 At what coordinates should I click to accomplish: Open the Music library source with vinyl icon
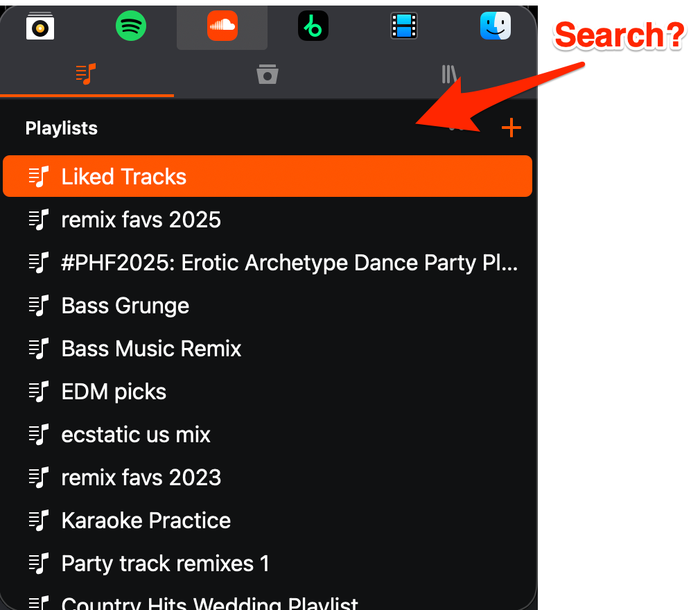coord(40,27)
